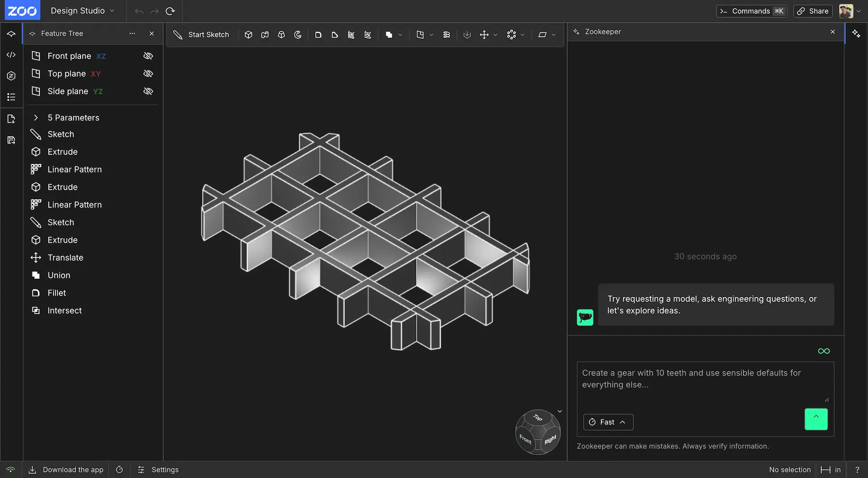The image size is (868, 478).
Task: Select the Extrude tool in the toolbar
Action: pos(248,34)
